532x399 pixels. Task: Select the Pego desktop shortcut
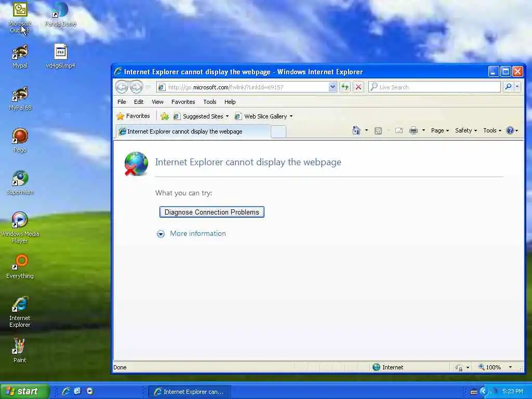pyautogui.click(x=20, y=140)
